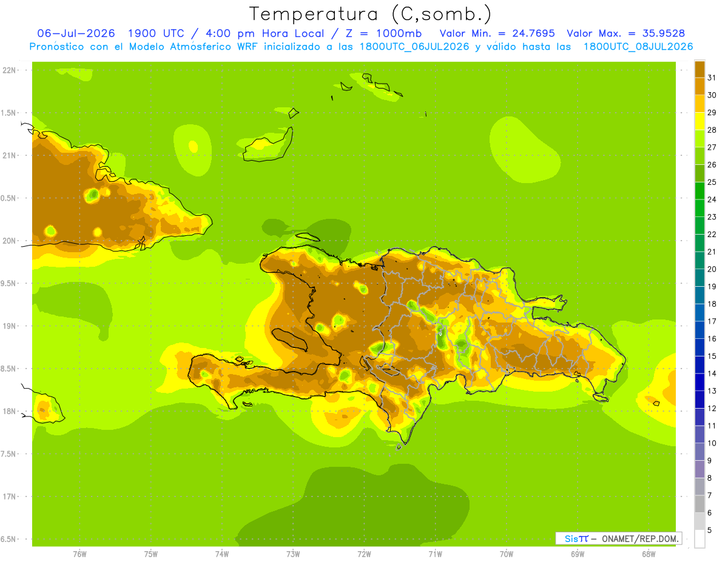Pick the purple legend swatch between 8 and 9

[699, 469]
